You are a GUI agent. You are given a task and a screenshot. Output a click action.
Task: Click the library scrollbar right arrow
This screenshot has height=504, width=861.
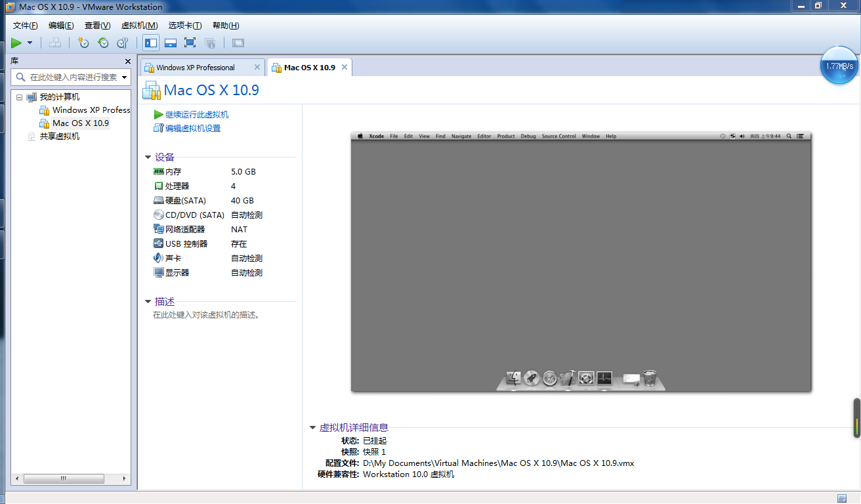tap(125, 480)
